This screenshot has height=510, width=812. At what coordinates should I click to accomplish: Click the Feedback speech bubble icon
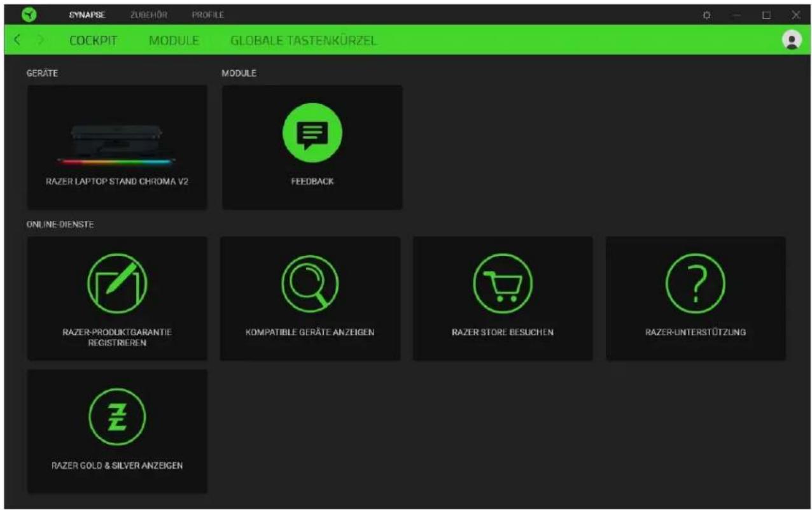point(312,133)
